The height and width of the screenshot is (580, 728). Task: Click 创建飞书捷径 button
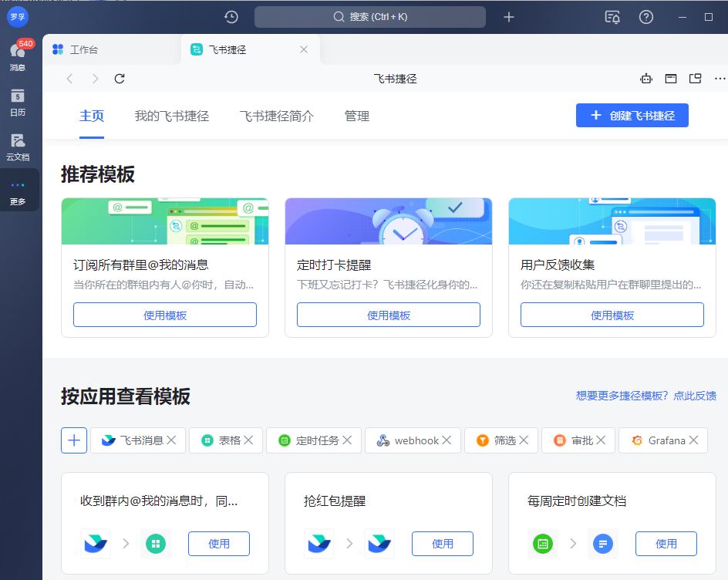pyautogui.click(x=632, y=115)
